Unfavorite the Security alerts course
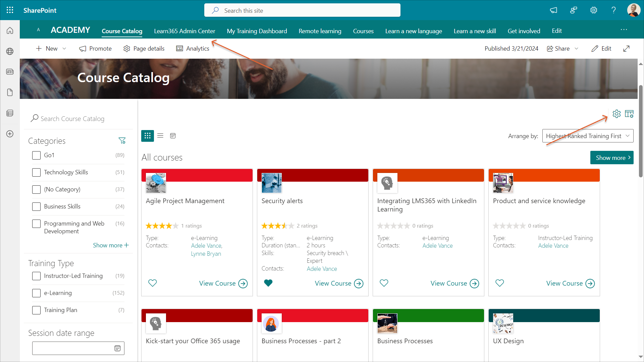This screenshot has height=362, width=644. (x=268, y=283)
